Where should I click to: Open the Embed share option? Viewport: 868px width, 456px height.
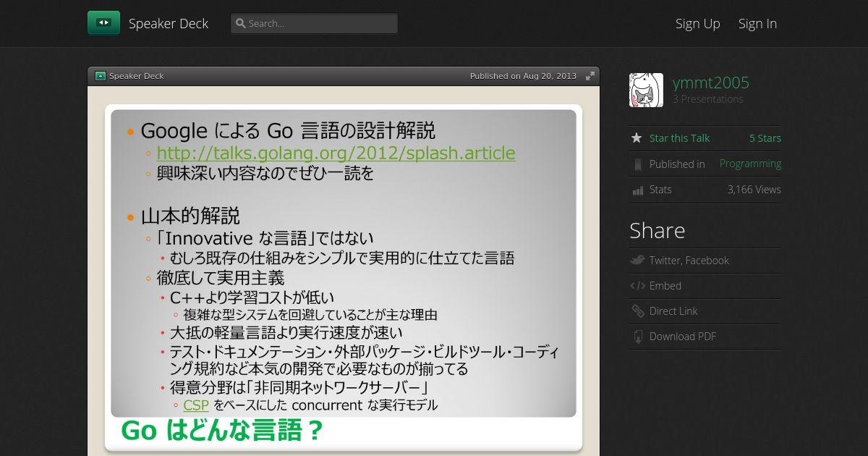(665, 286)
